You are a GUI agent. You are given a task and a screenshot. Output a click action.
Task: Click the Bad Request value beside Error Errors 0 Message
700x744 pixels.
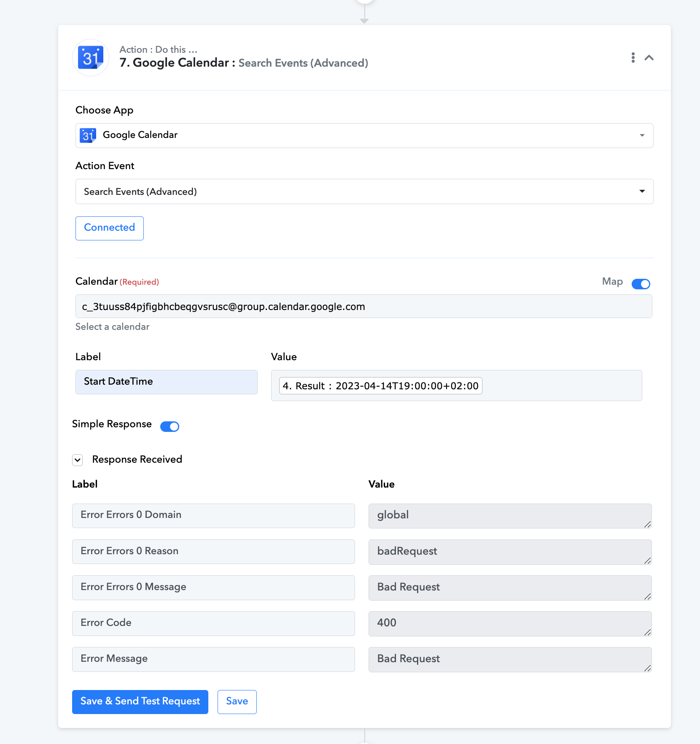510,588
